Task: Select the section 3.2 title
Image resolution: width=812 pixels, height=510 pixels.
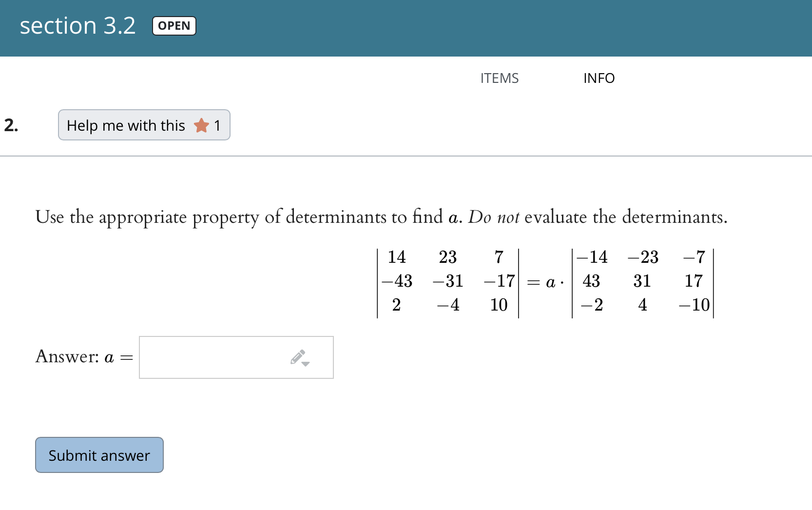Action: click(77, 26)
